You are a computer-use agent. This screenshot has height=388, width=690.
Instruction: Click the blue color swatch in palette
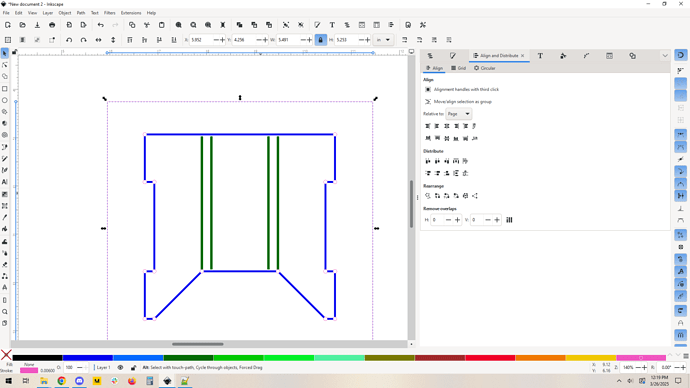pos(88,358)
